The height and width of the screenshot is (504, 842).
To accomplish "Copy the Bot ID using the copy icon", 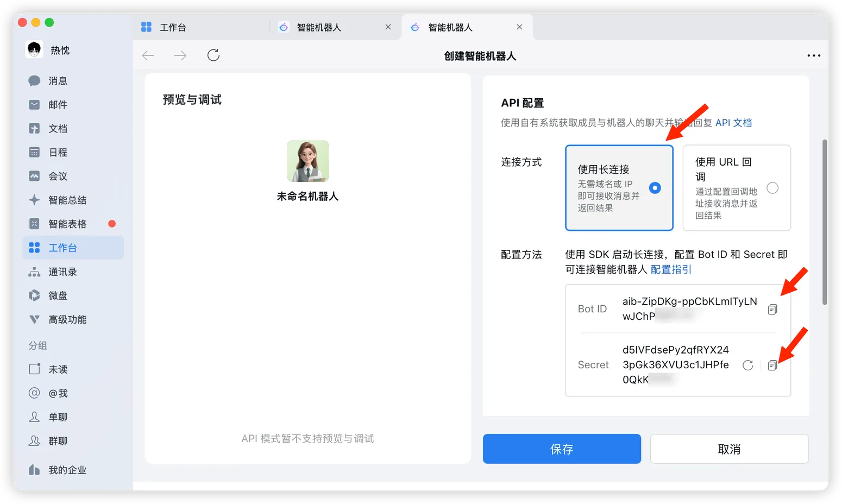I will click(x=772, y=309).
